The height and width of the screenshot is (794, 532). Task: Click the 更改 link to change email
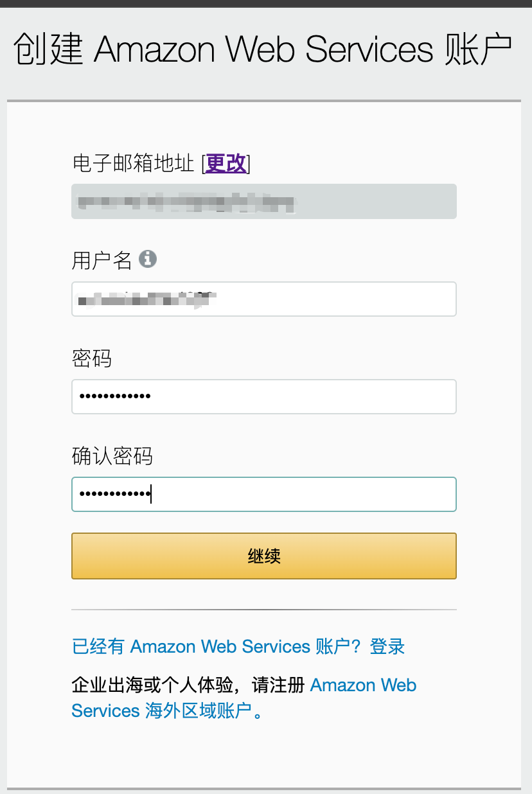[226, 163]
